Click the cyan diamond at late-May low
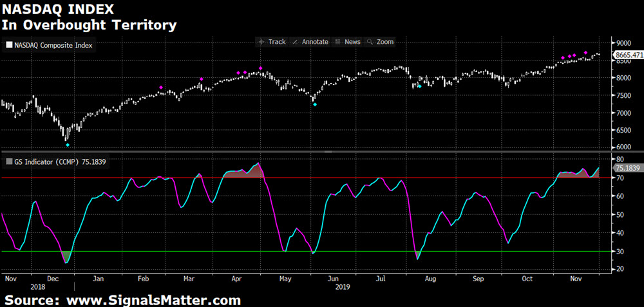This screenshot has width=644, height=307. point(315,105)
